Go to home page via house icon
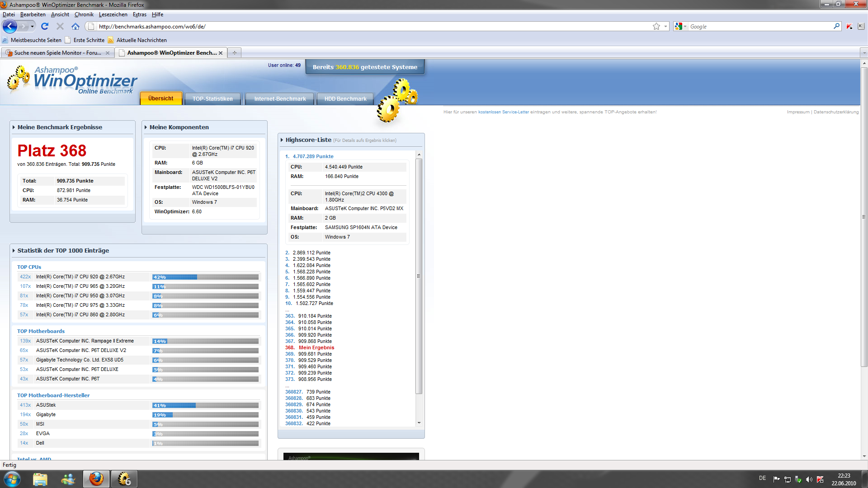 pos(75,26)
